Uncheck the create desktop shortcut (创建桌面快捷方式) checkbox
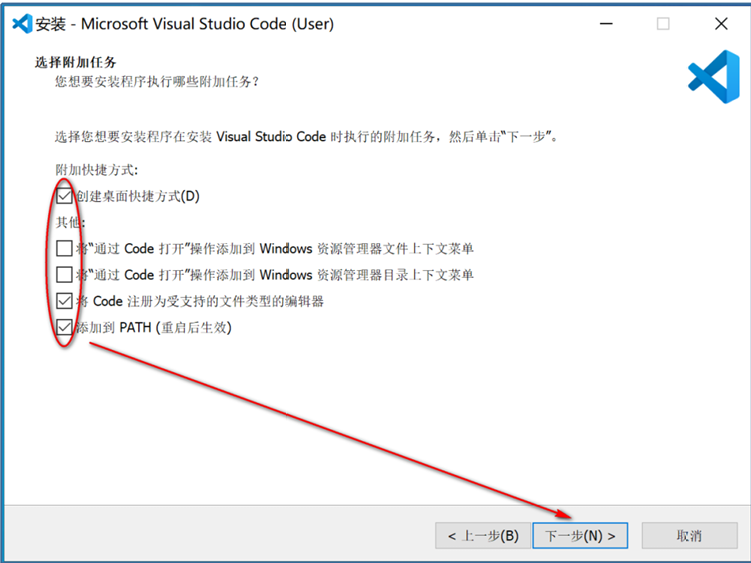 tap(64, 196)
